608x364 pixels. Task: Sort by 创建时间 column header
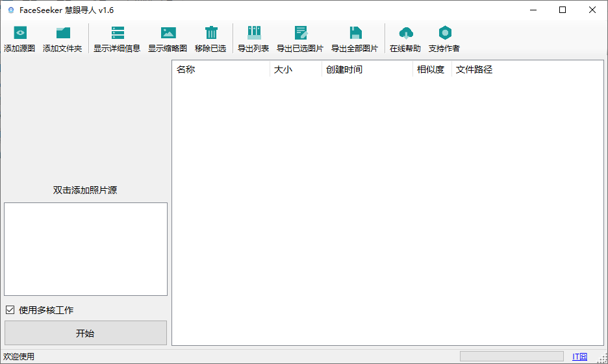tap(367, 69)
